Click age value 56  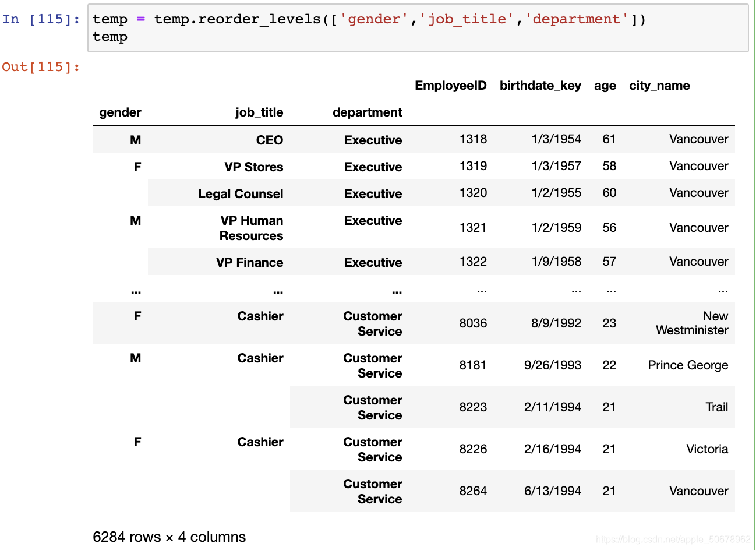point(609,228)
